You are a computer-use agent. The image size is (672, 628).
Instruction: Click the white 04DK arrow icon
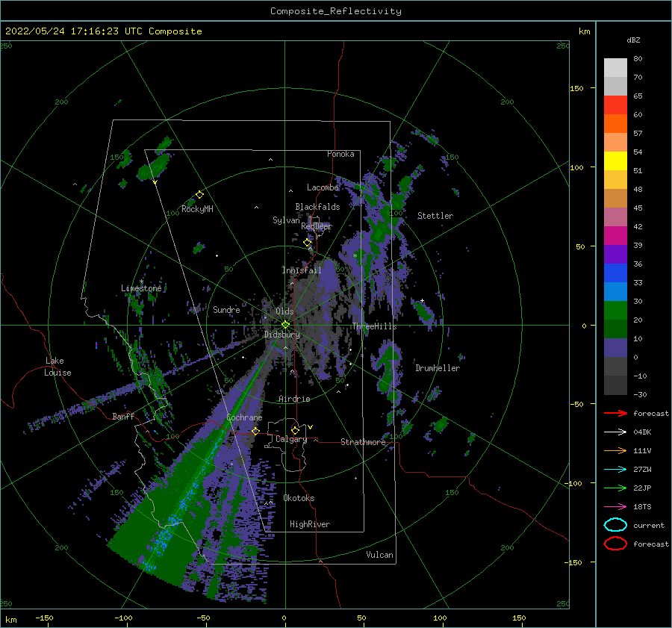pos(615,432)
